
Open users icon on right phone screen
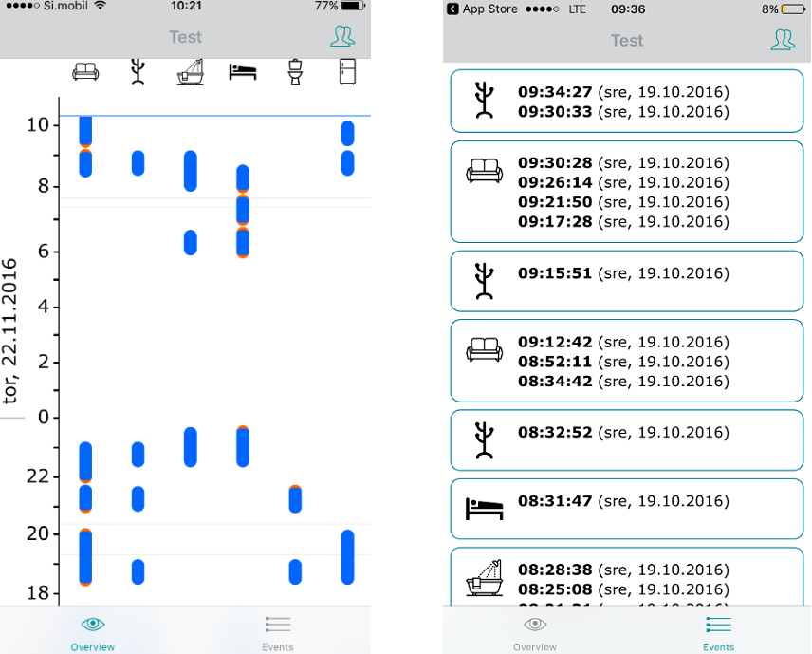(x=783, y=39)
